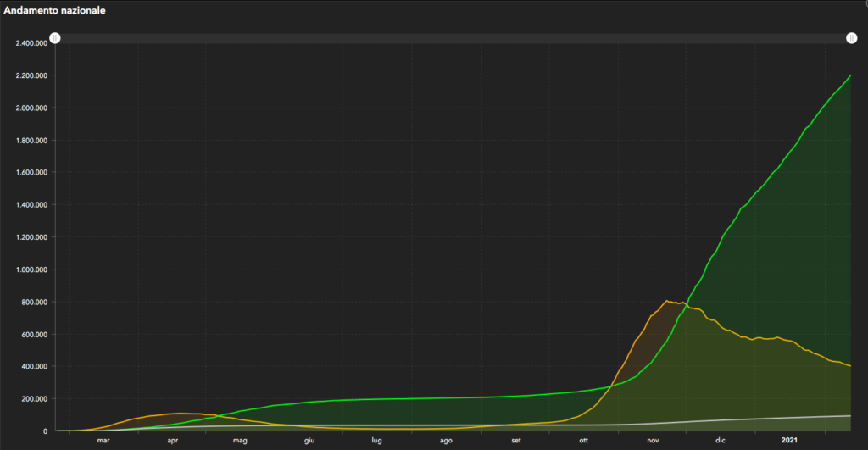Click the 'ago' month label
This screenshot has height=450, width=868.
[446, 441]
